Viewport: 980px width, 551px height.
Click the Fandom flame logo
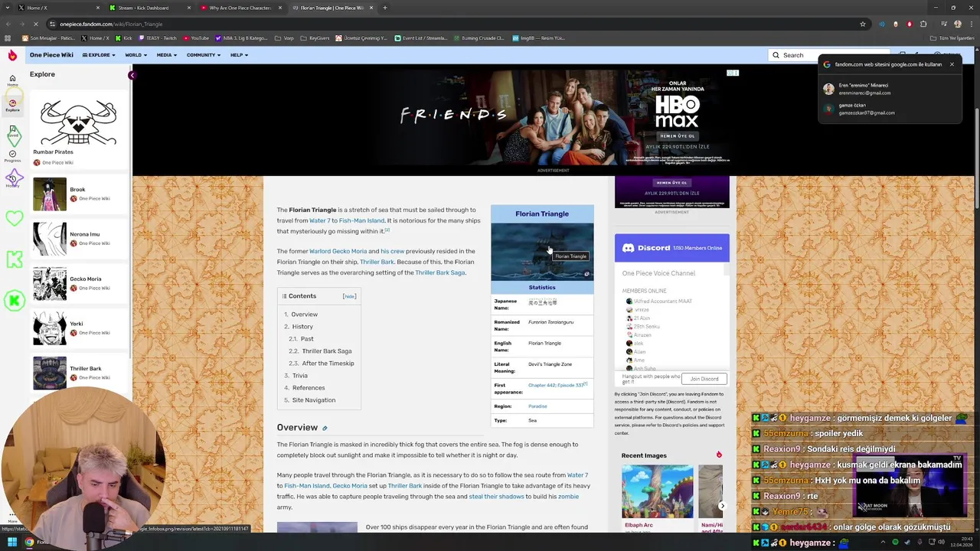pos(12,55)
